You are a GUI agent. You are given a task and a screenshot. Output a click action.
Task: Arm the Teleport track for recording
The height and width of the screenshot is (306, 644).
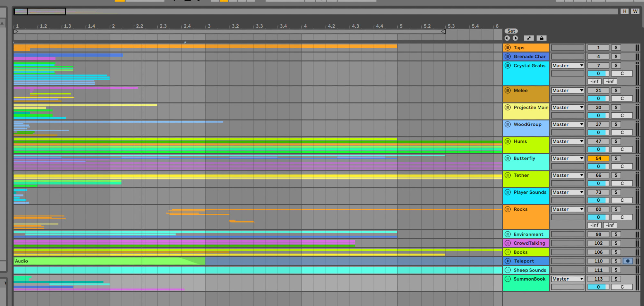pos(628,261)
